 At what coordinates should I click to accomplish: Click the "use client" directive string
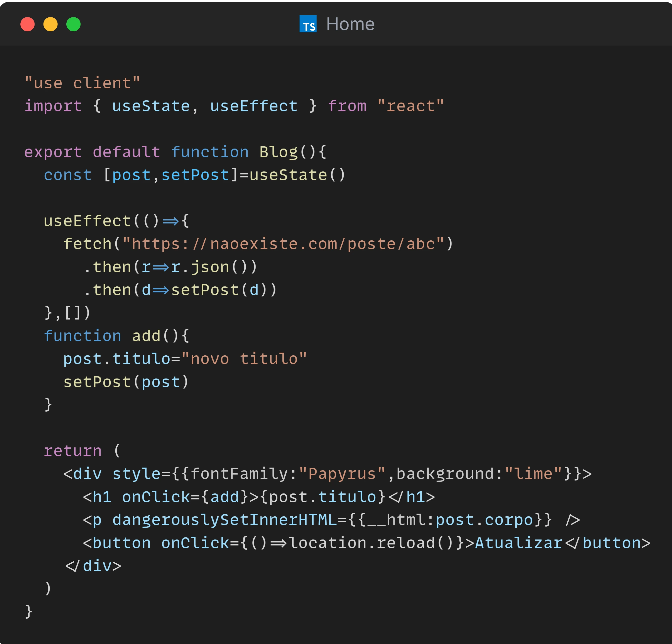tap(82, 83)
